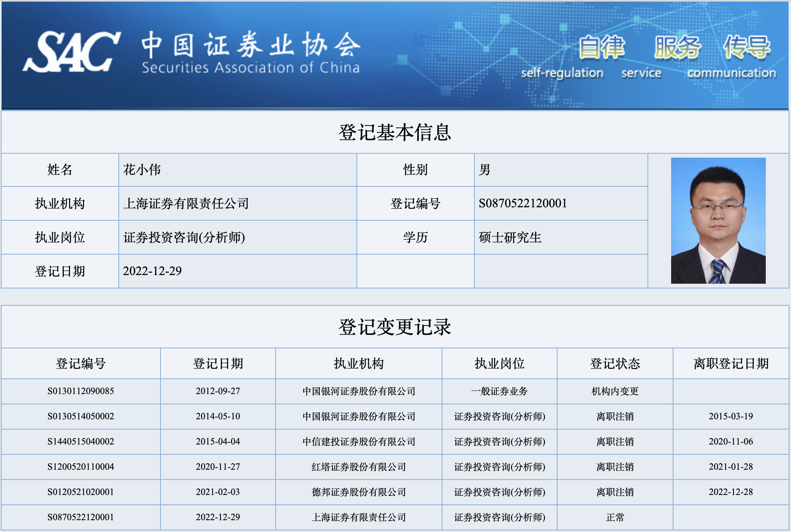Click the 登记编号 column header

pyautogui.click(x=81, y=363)
